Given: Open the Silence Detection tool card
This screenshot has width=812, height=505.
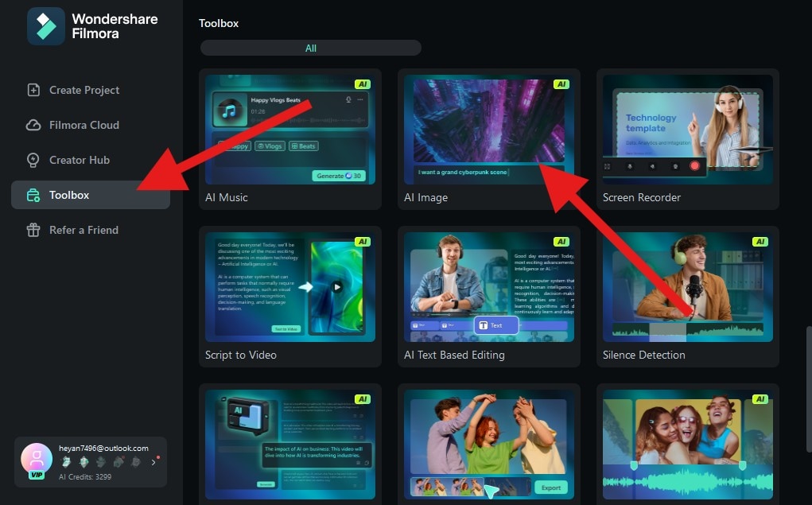Looking at the screenshot, I should click(688, 297).
